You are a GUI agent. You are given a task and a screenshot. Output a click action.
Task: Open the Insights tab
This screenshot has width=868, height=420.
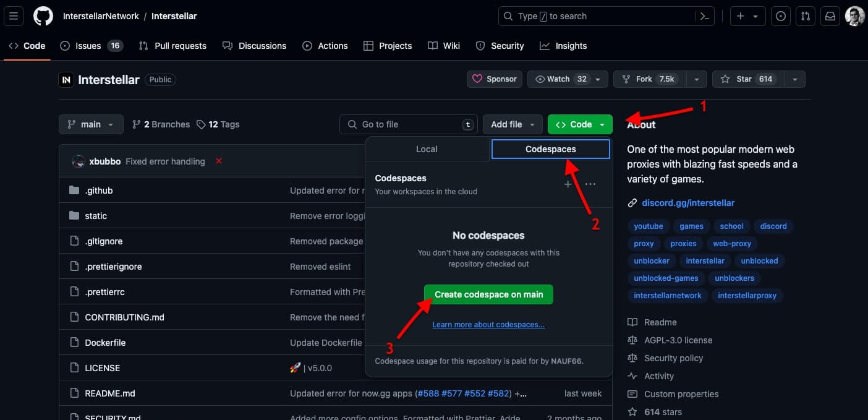pos(563,46)
